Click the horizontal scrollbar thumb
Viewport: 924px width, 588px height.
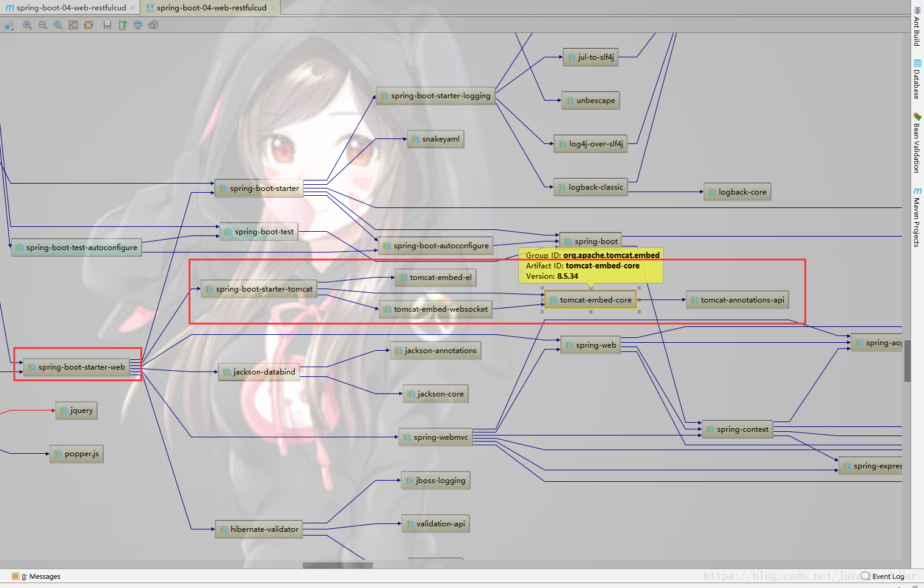point(337,565)
